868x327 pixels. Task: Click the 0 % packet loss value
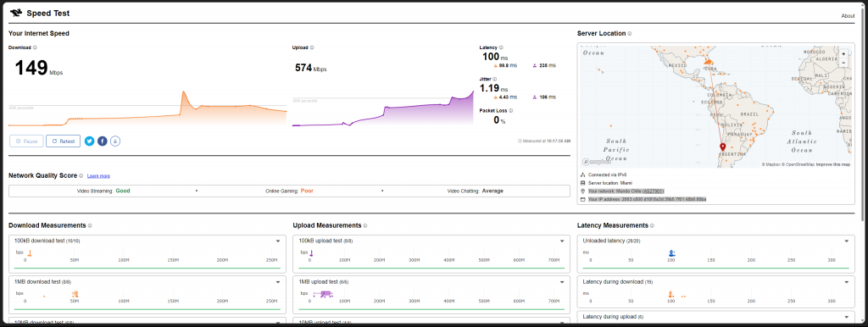click(499, 119)
